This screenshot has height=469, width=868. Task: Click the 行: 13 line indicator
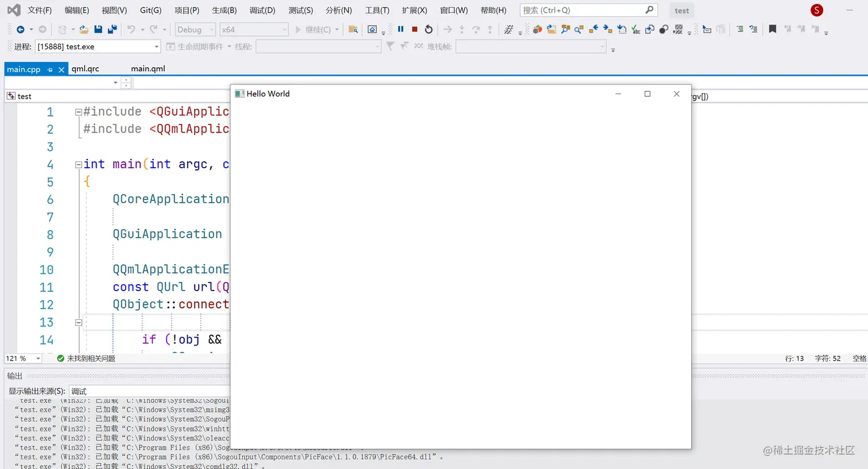pos(795,358)
